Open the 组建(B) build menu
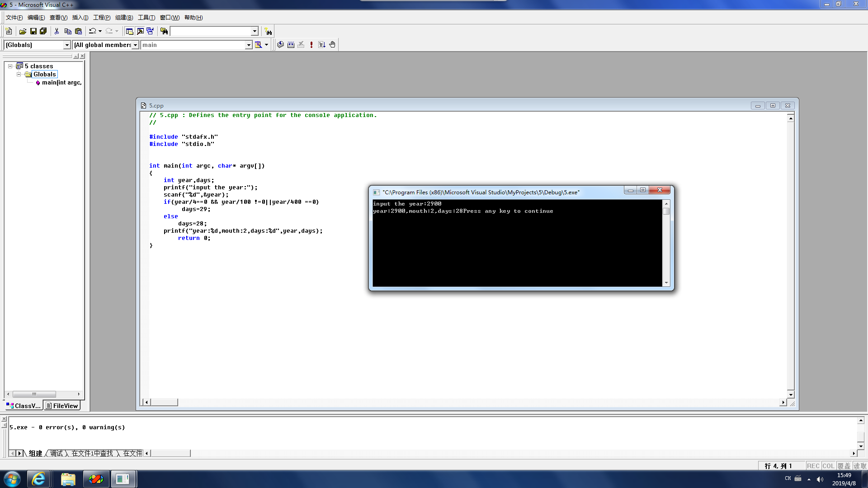The image size is (868, 488). pos(124,18)
